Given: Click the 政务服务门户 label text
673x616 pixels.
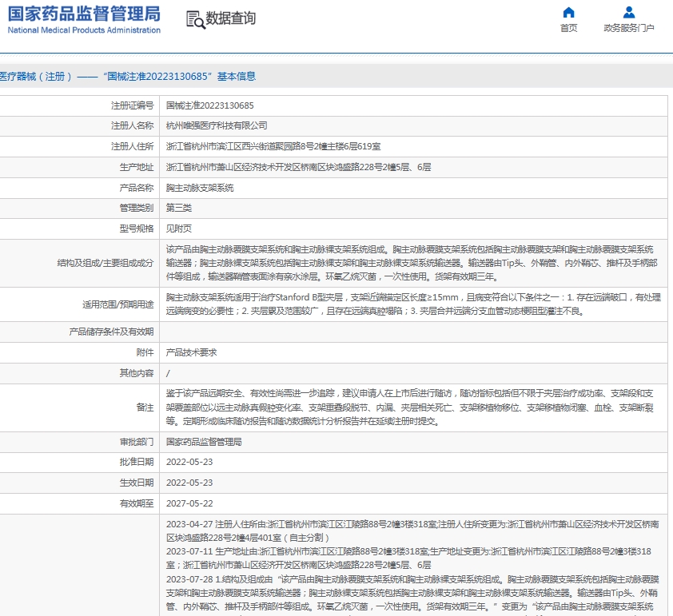Looking at the screenshot, I should (x=629, y=28).
